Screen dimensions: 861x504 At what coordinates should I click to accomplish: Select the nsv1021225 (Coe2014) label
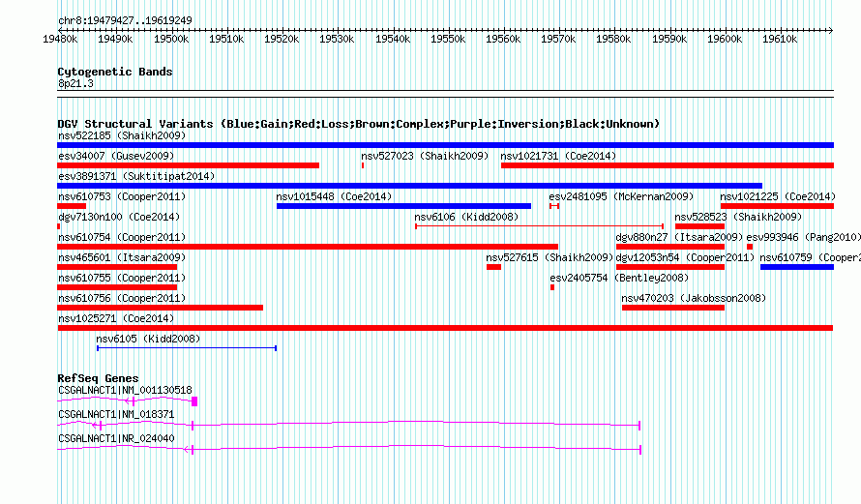tap(778, 196)
